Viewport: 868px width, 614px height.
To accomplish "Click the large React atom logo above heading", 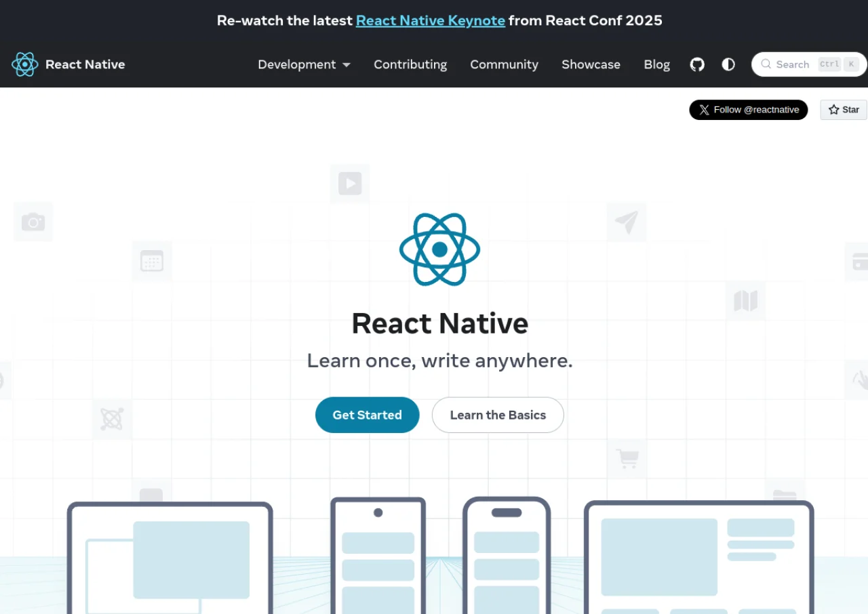I will pyautogui.click(x=439, y=249).
